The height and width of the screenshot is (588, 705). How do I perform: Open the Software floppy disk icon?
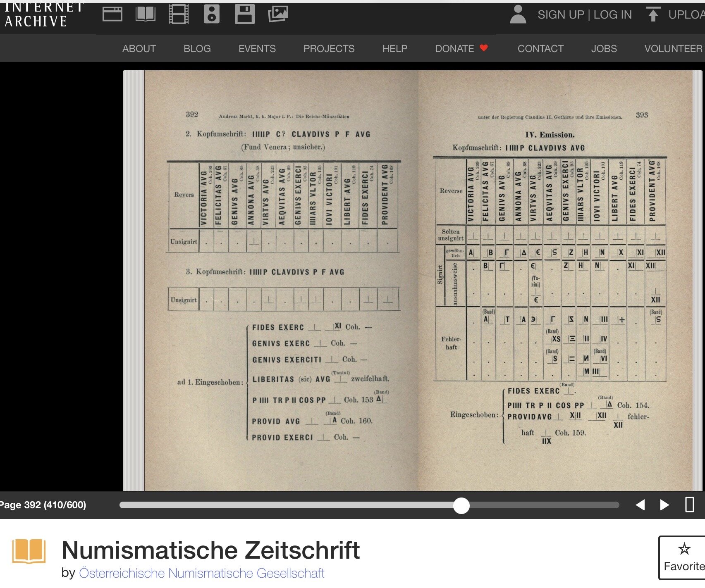point(245,14)
